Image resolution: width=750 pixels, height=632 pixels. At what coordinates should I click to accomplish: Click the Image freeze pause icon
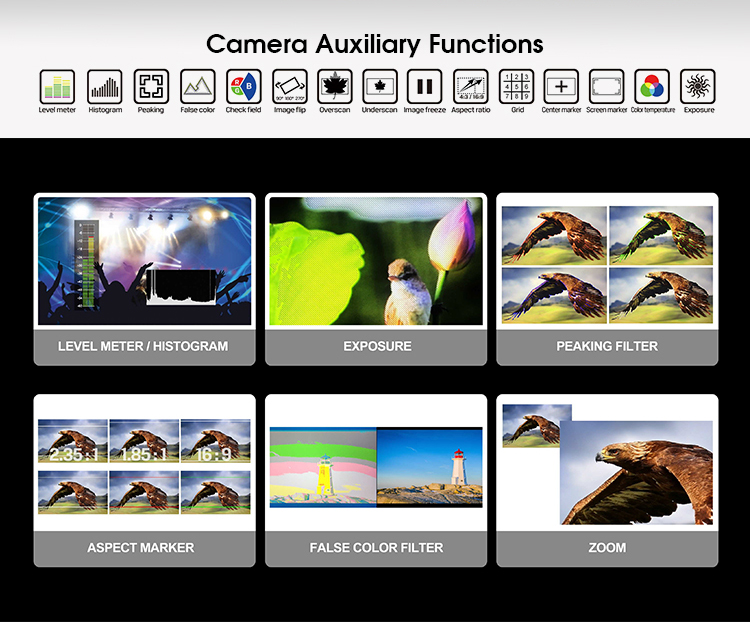point(424,86)
